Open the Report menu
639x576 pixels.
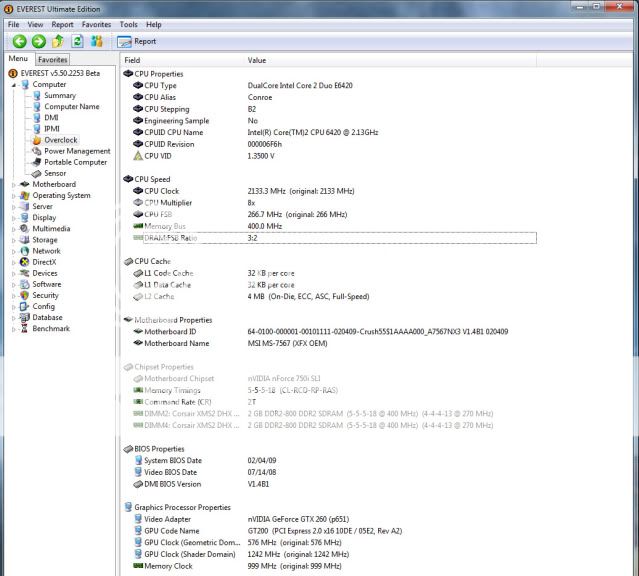click(x=62, y=24)
